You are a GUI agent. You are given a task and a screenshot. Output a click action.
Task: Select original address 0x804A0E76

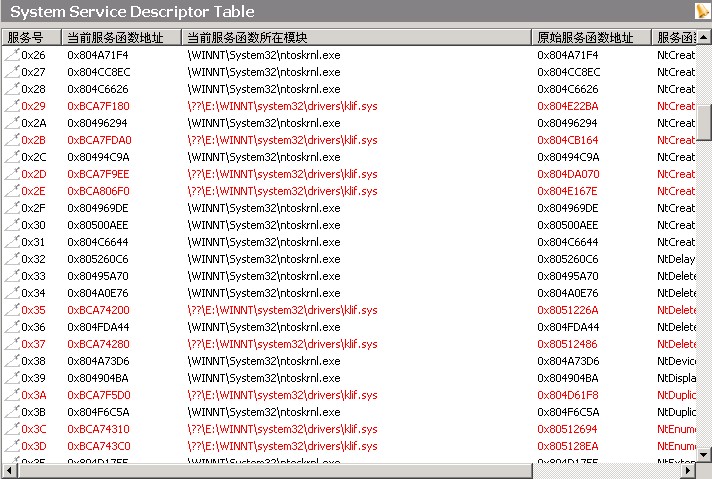click(x=568, y=293)
